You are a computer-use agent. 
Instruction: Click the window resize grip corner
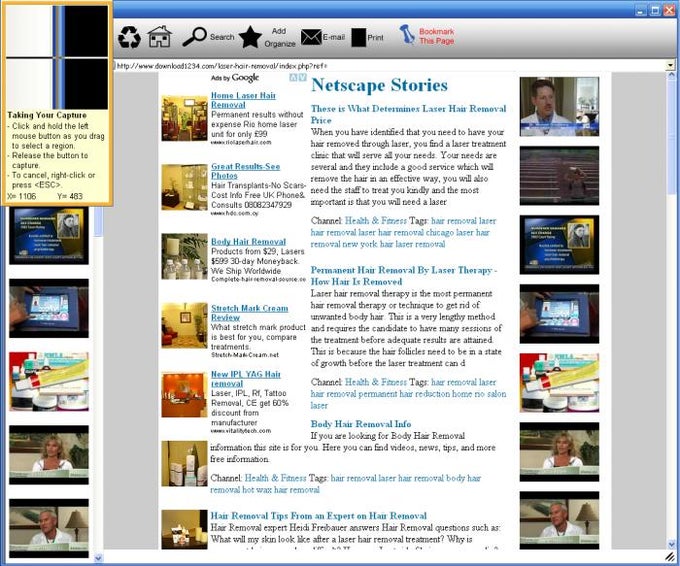click(670, 556)
